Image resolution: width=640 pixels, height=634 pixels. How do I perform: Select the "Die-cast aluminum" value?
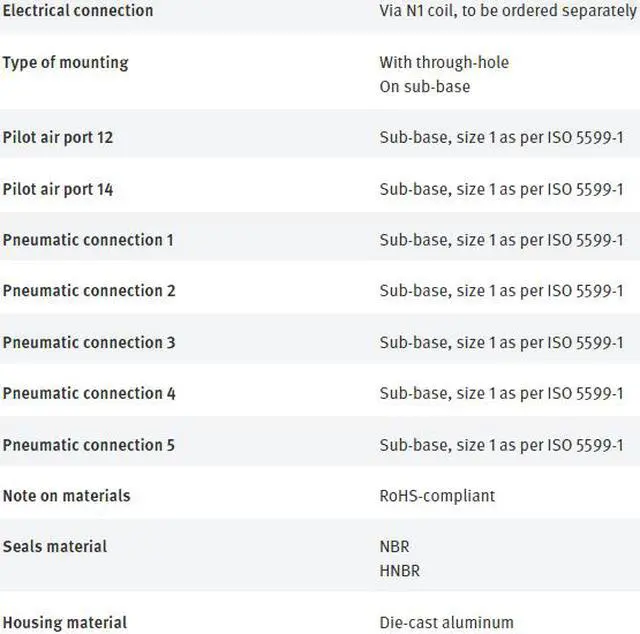(x=446, y=623)
